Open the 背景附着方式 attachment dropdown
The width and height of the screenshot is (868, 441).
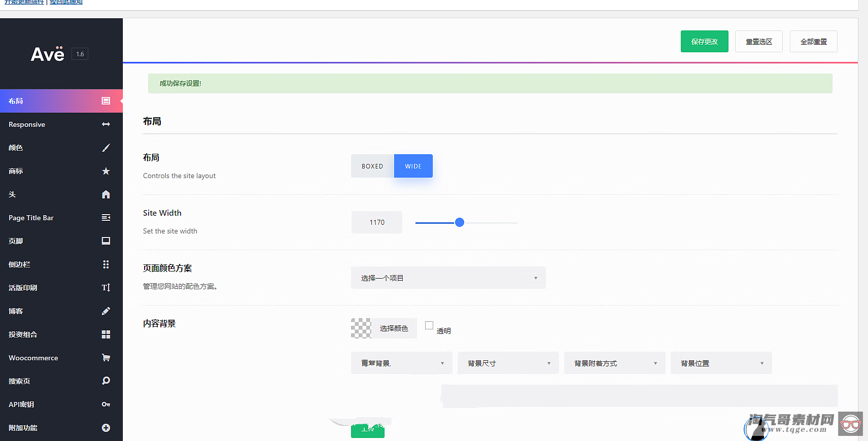click(x=615, y=363)
